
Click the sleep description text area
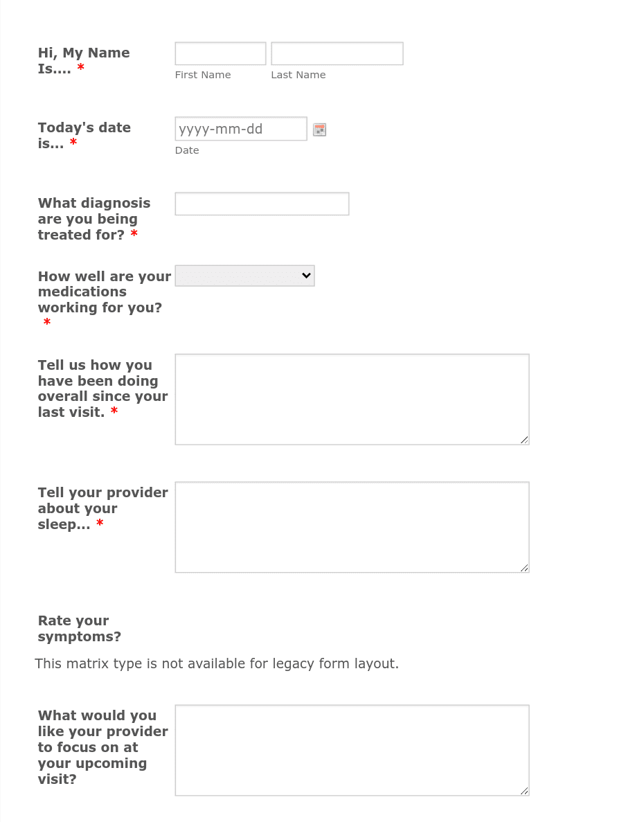[352, 526]
